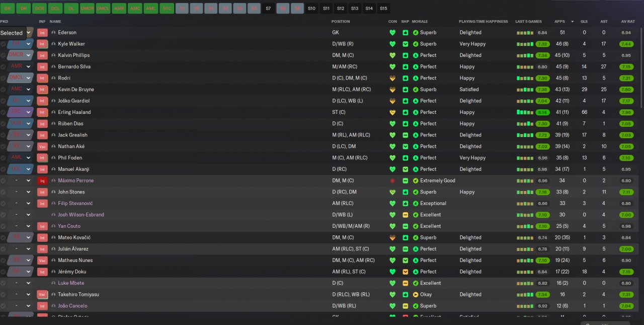The height and width of the screenshot is (325, 644).
Task: Select the STC position slot button
Action: point(167,9)
